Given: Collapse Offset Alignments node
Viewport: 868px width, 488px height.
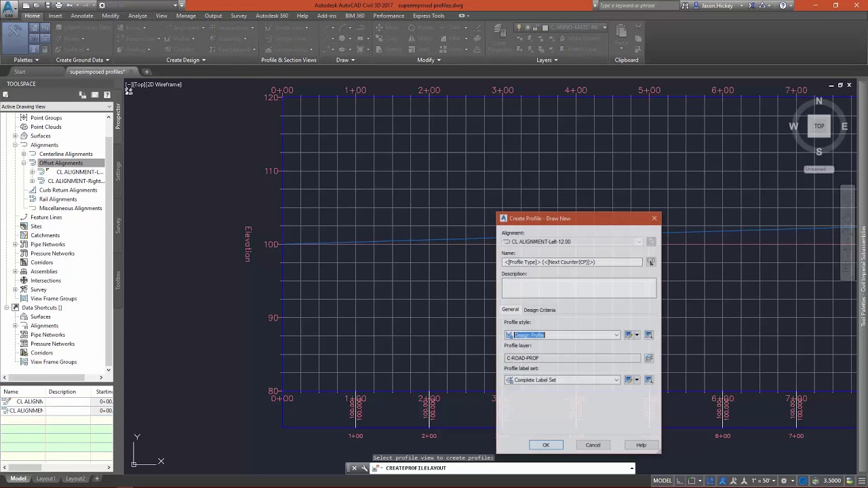Looking at the screenshot, I should (x=24, y=163).
